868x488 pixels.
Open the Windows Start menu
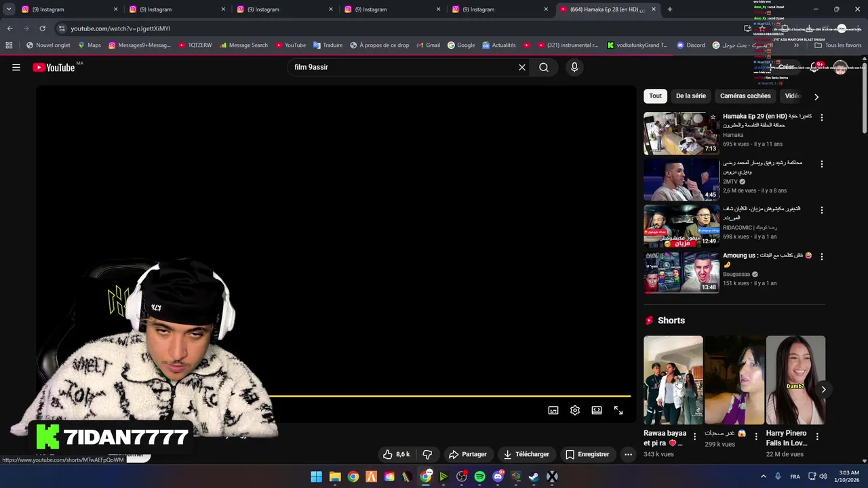pyautogui.click(x=317, y=476)
